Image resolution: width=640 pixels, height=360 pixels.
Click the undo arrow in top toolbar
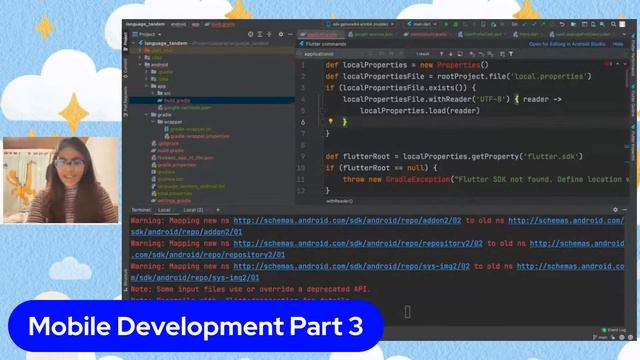click(x=562, y=24)
